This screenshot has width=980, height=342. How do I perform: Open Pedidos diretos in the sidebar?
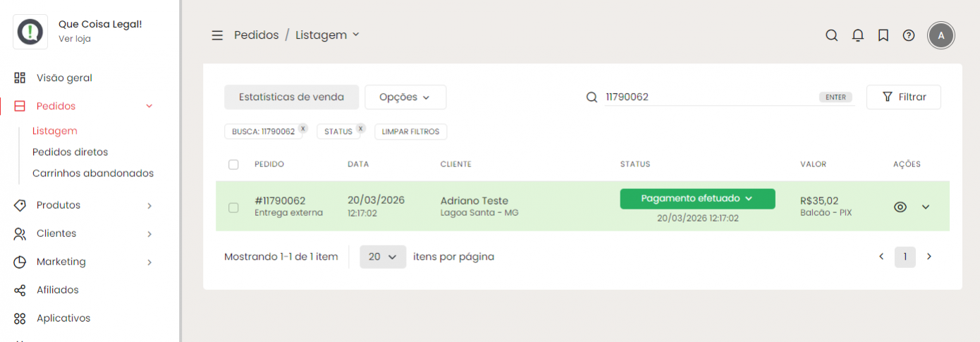click(70, 152)
